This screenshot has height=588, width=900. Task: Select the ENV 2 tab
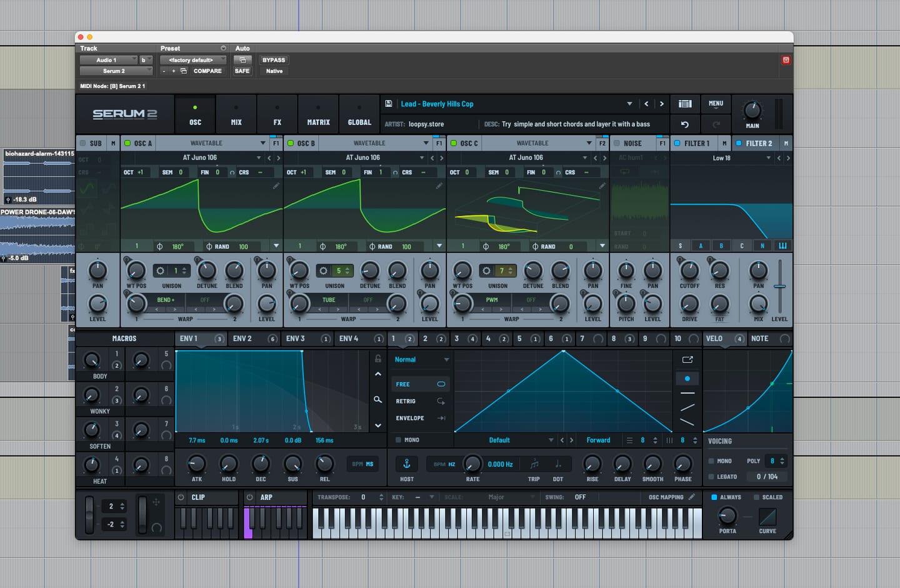254,339
